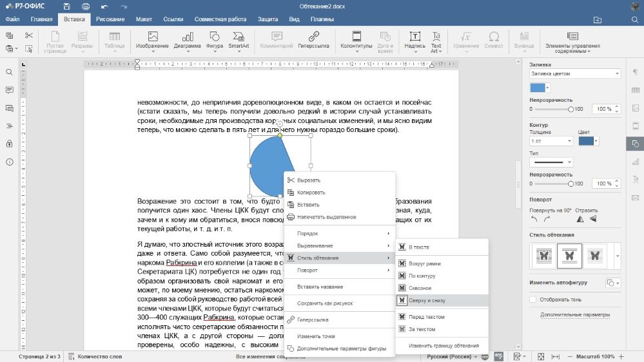Screen dimensions: 644x362
Task: Insert a hyperlink via the Гиперссылка ribbon icon
Action: click(x=313, y=37)
